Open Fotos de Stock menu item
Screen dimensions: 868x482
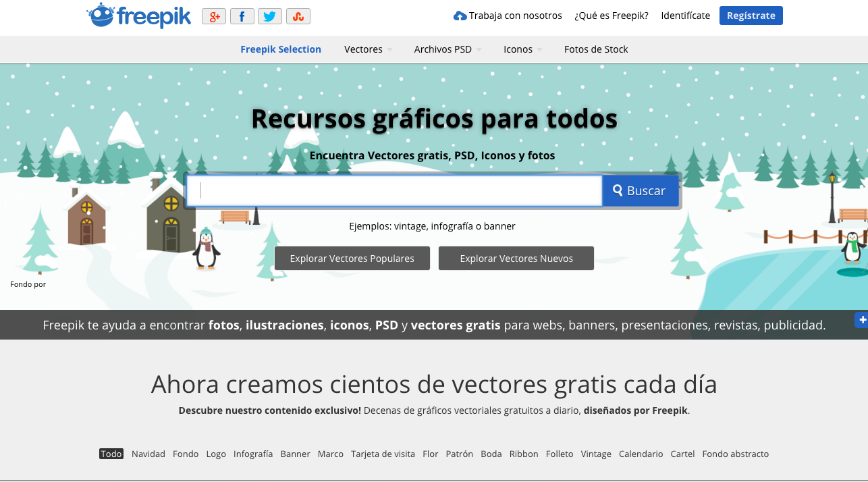[596, 49]
